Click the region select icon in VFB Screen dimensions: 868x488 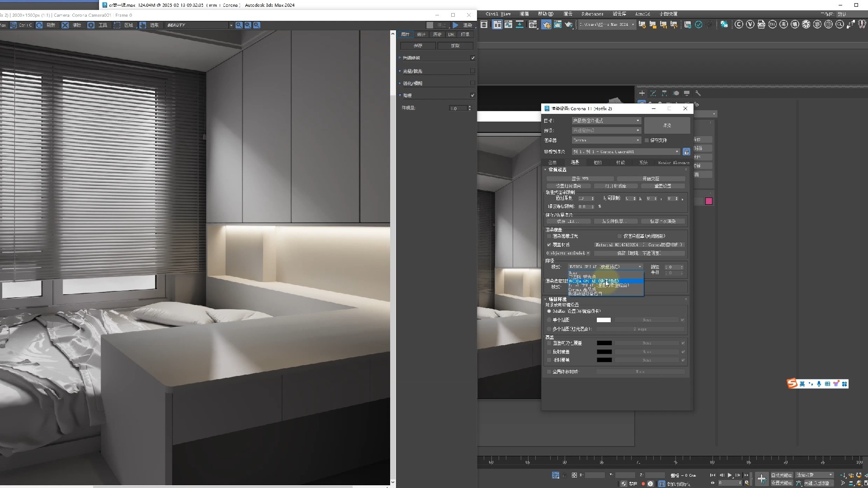(117, 25)
